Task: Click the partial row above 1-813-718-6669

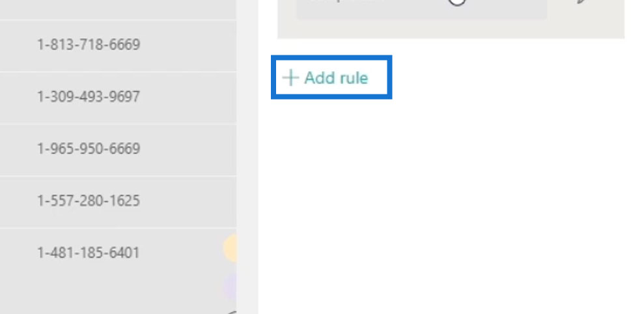Action: point(118,10)
